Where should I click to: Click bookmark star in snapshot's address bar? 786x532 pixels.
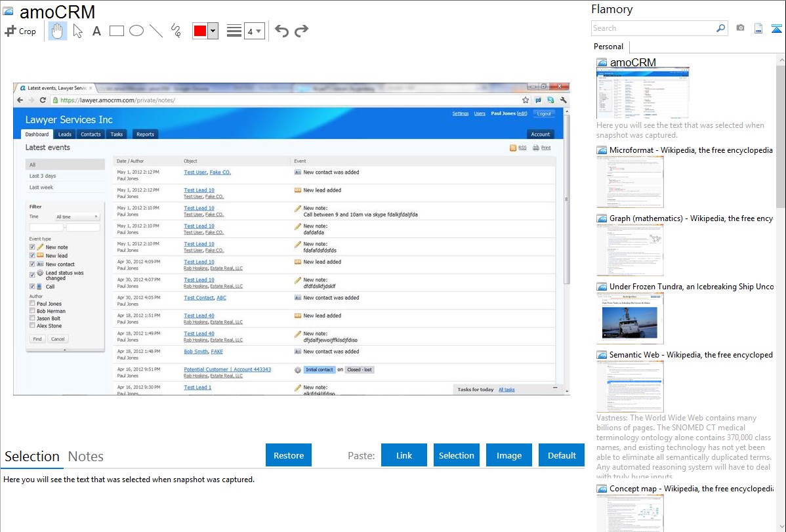click(x=526, y=100)
